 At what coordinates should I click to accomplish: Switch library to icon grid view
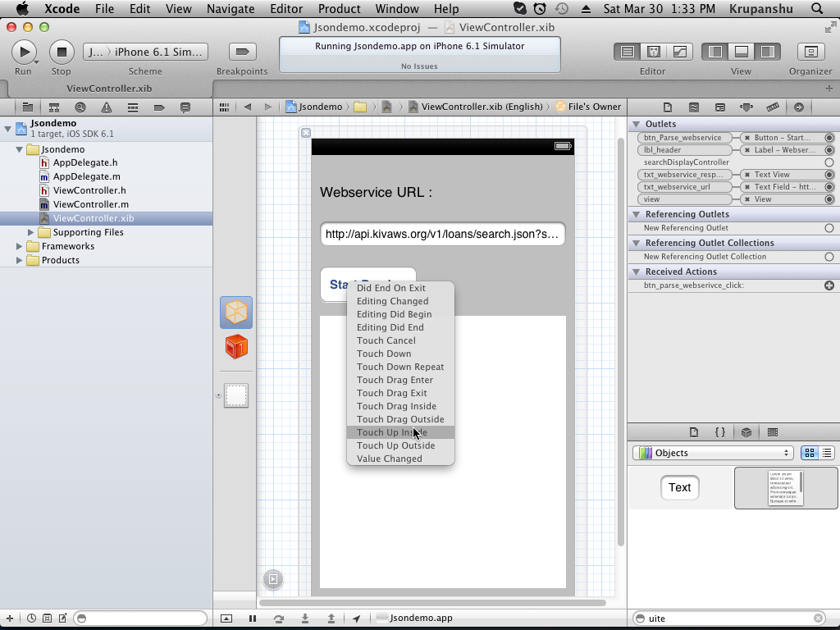(x=809, y=453)
